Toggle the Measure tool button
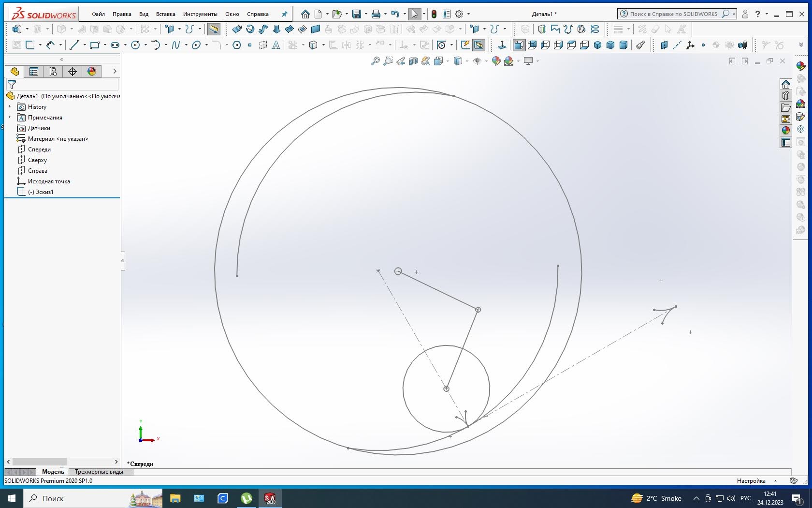Image resolution: width=812 pixels, height=508 pixels. tap(214, 29)
